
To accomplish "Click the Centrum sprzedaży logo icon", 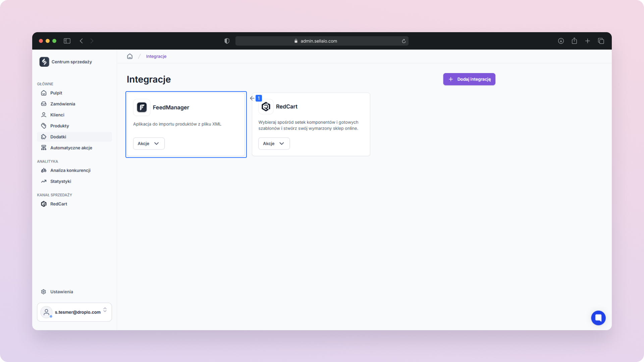I will point(44,62).
